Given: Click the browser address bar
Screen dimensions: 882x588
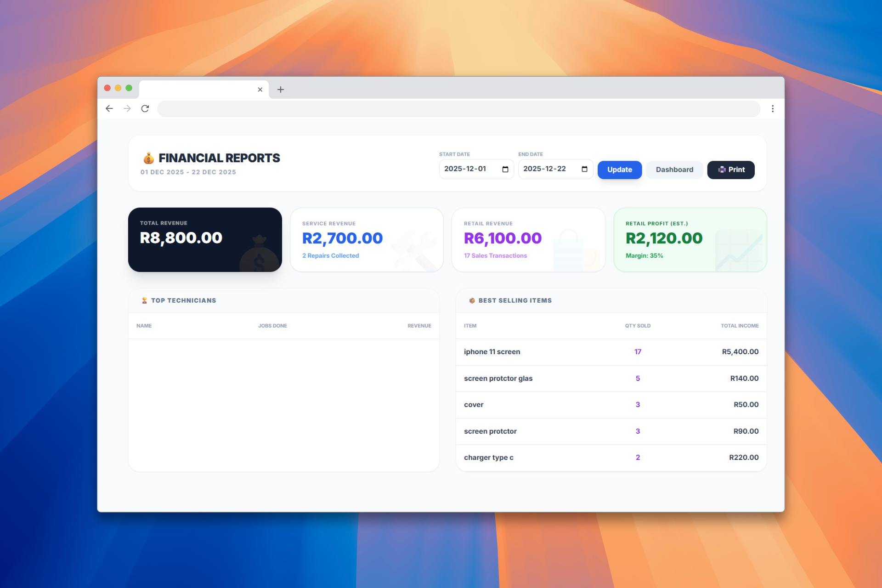Looking at the screenshot, I should 458,109.
